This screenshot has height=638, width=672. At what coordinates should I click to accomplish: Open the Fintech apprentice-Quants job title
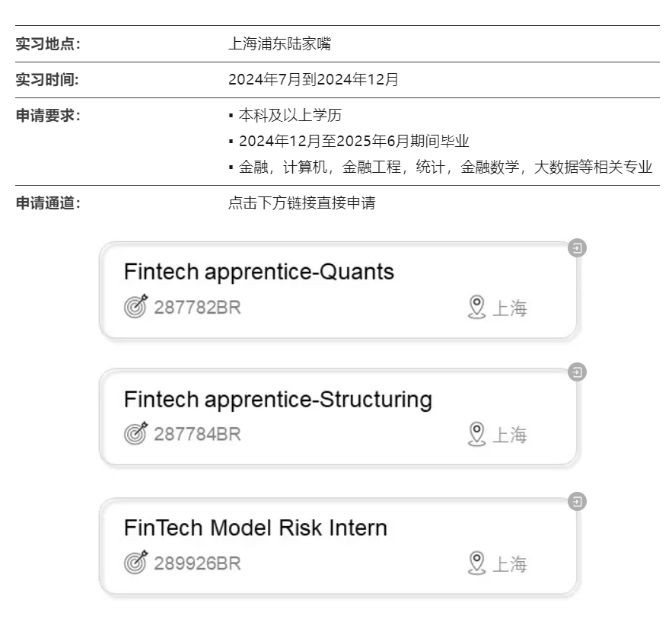coord(259,272)
